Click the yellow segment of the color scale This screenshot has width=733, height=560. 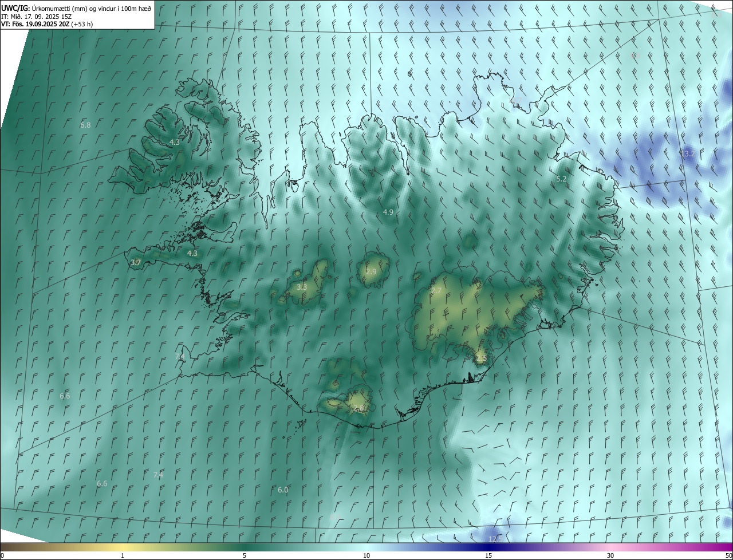tap(123, 547)
